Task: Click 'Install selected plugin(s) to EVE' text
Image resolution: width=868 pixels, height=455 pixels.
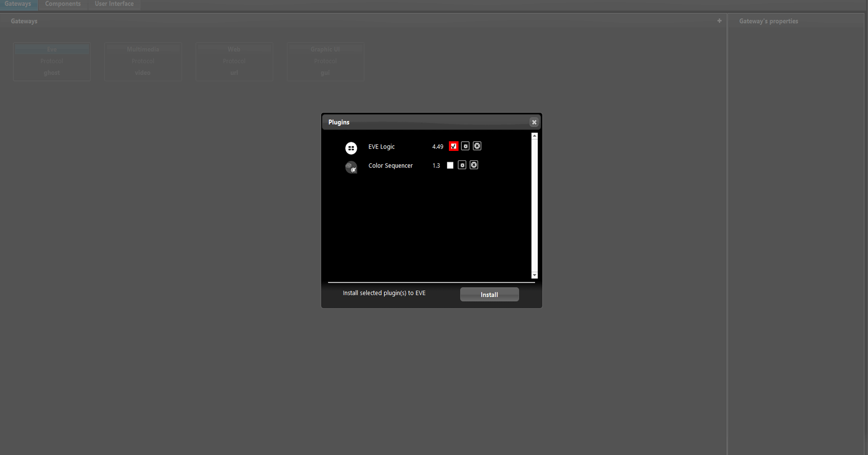Action: [384, 293]
